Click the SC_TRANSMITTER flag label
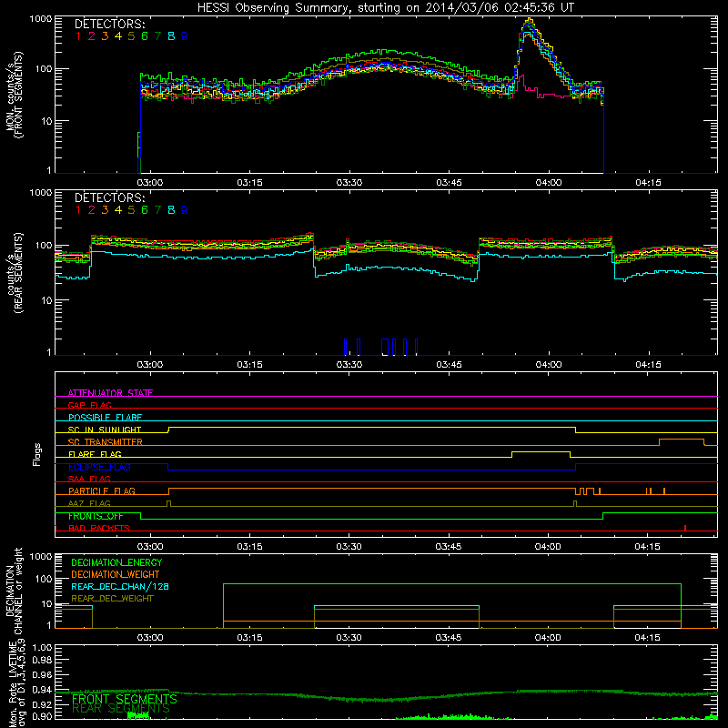 [106, 442]
